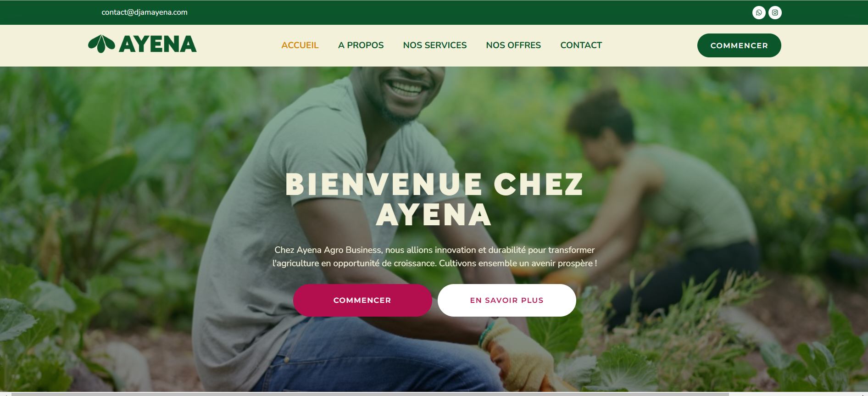The image size is (868, 396).
Task: Click the hero paragraph about Ayena Agro Business
Action: 434,257
